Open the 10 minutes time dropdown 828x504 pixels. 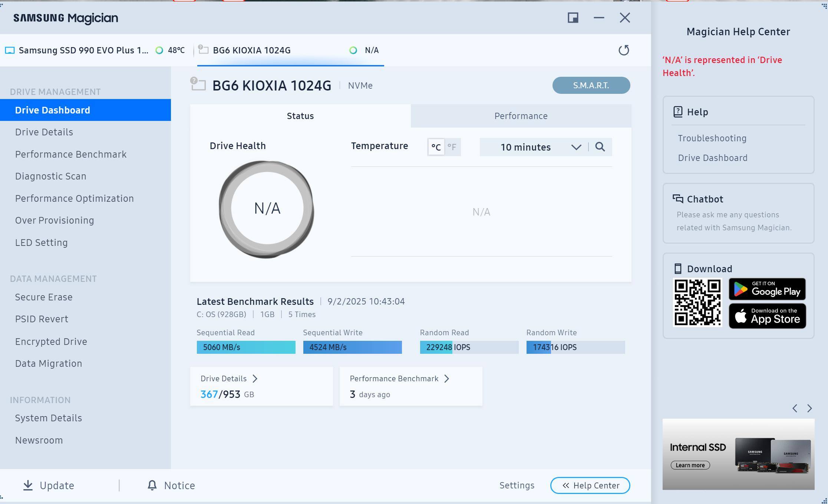[534, 147]
